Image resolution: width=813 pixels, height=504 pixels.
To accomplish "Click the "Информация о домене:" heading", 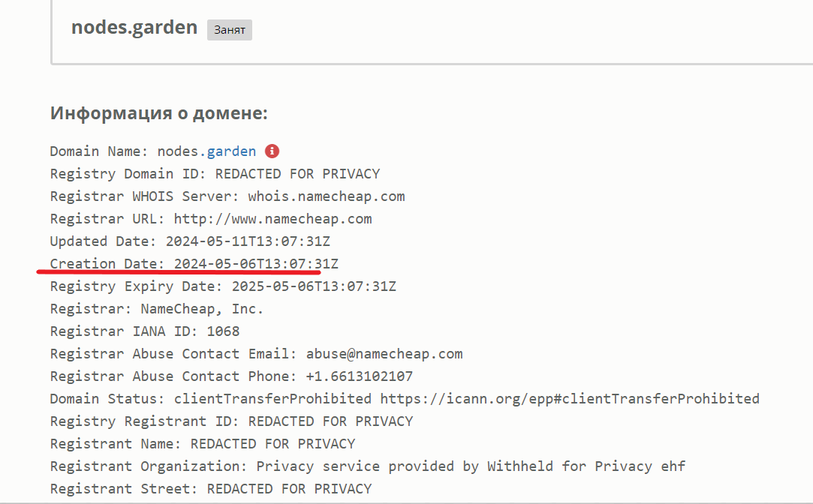I will tap(159, 113).
